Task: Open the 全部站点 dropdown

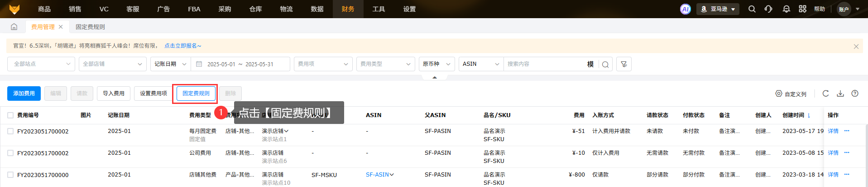Action: pyautogui.click(x=41, y=64)
